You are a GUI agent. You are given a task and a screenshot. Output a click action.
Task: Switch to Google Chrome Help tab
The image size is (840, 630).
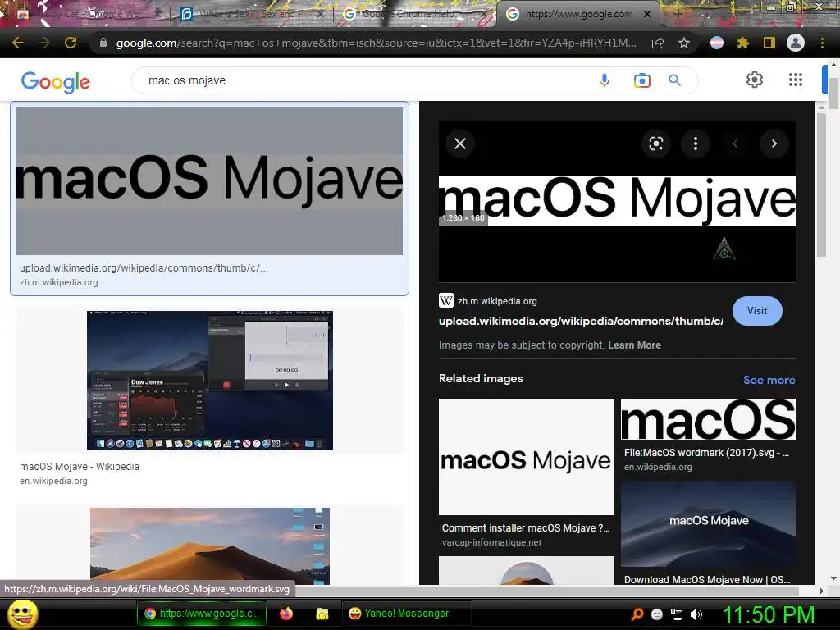pos(415,14)
